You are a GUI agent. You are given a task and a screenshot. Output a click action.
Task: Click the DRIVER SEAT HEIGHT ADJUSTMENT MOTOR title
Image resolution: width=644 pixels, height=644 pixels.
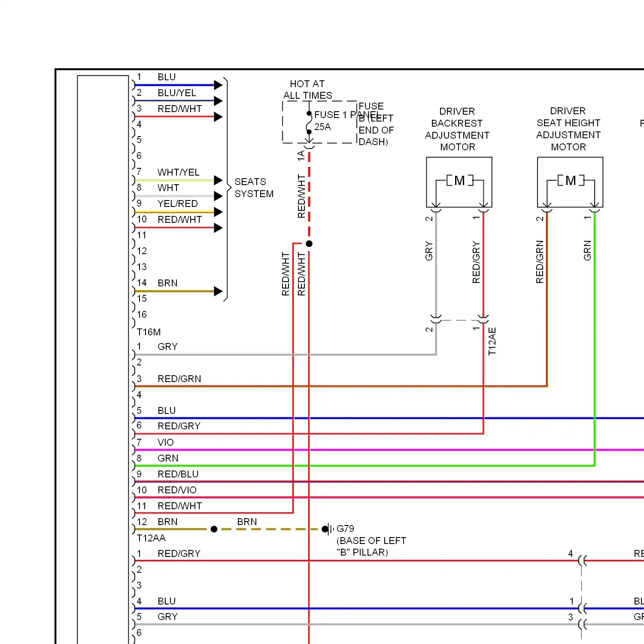click(568, 129)
